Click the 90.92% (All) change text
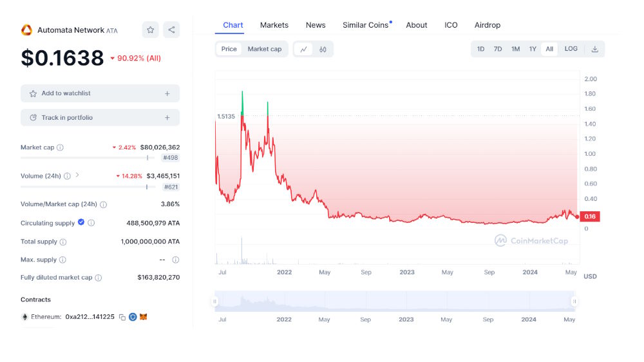 (x=135, y=59)
